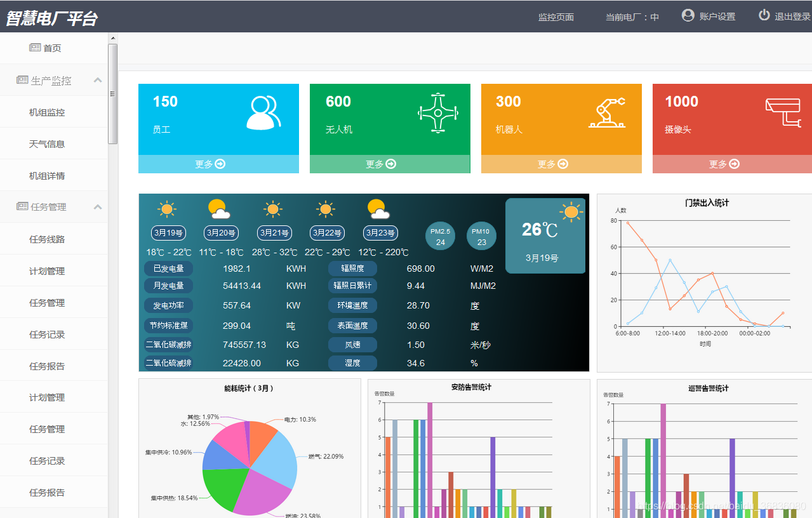Click the arrow icon in 无人机 card's 更多
812x518 pixels.
pyautogui.click(x=391, y=164)
